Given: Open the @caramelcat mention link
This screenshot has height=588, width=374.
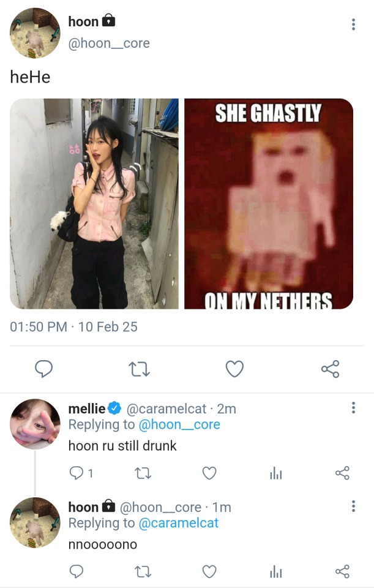Looking at the screenshot, I should [178, 523].
